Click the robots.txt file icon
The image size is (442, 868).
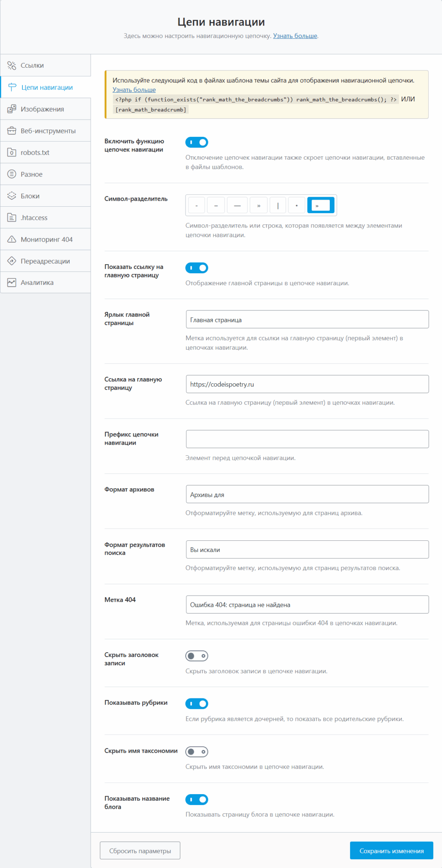click(12, 152)
